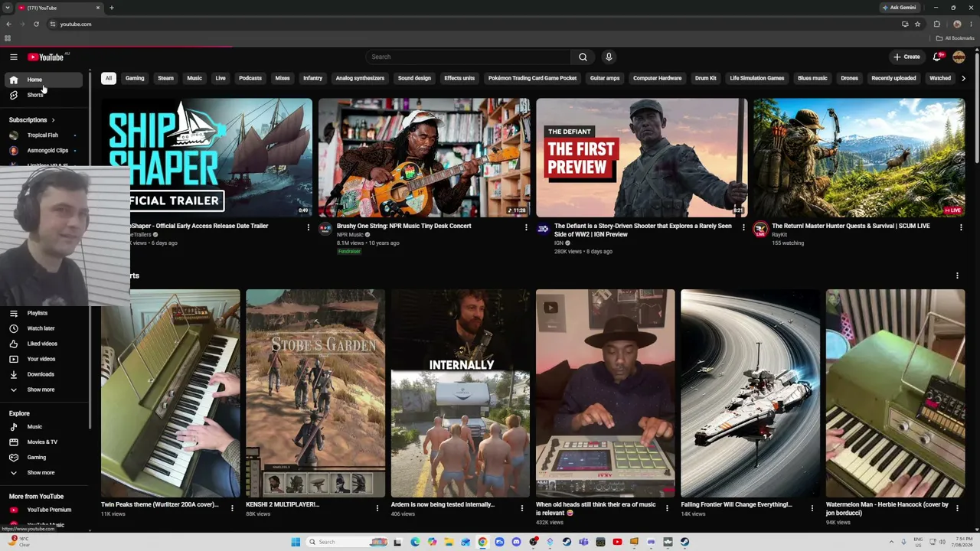The height and width of the screenshot is (551, 980).
Task: Open Downloads in the sidebar
Action: point(42,374)
